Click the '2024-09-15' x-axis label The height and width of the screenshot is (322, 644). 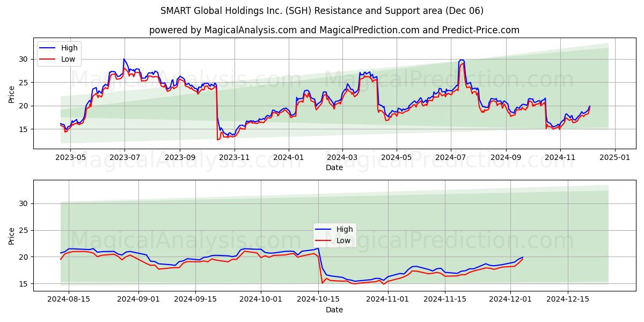pyautogui.click(x=196, y=300)
